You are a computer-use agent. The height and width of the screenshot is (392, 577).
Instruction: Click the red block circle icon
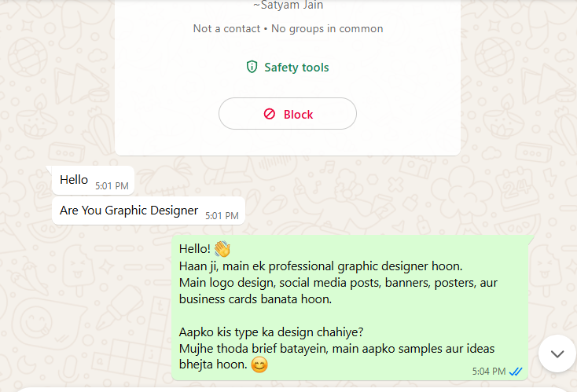click(x=270, y=114)
